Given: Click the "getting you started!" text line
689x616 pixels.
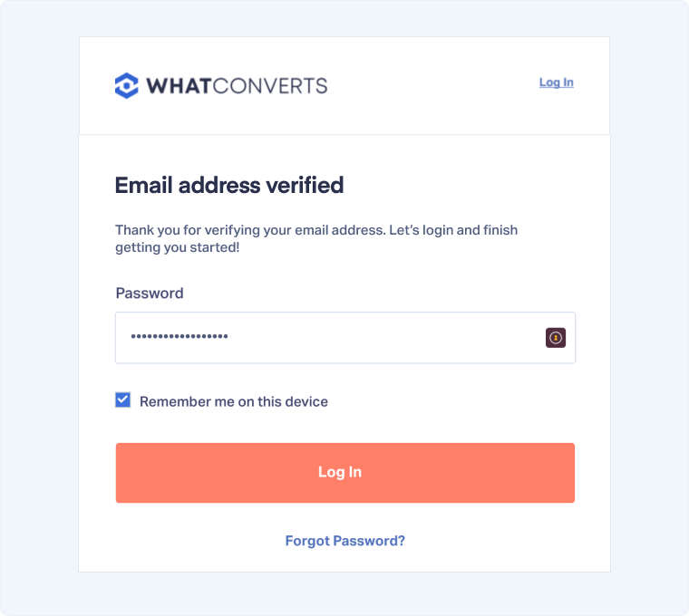Looking at the screenshot, I should coord(177,247).
